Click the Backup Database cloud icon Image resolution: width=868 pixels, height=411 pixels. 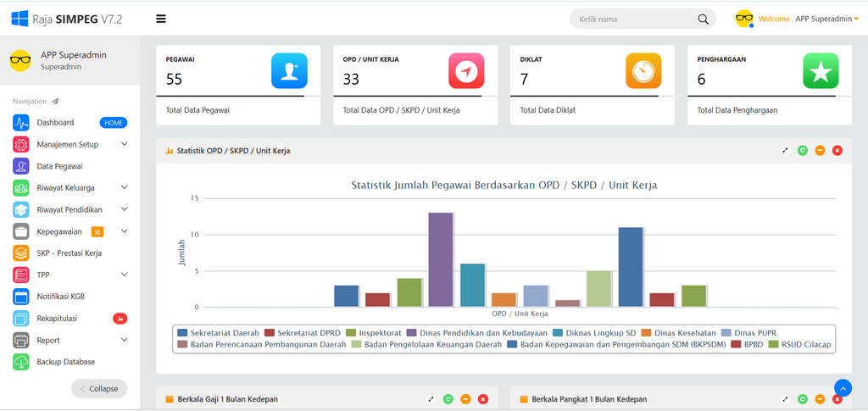21,362
